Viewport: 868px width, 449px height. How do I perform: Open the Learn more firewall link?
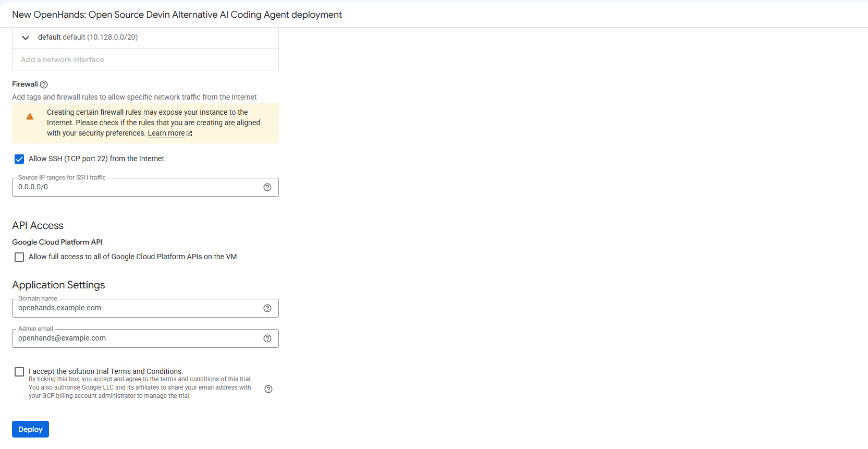[x=166, y=134]
